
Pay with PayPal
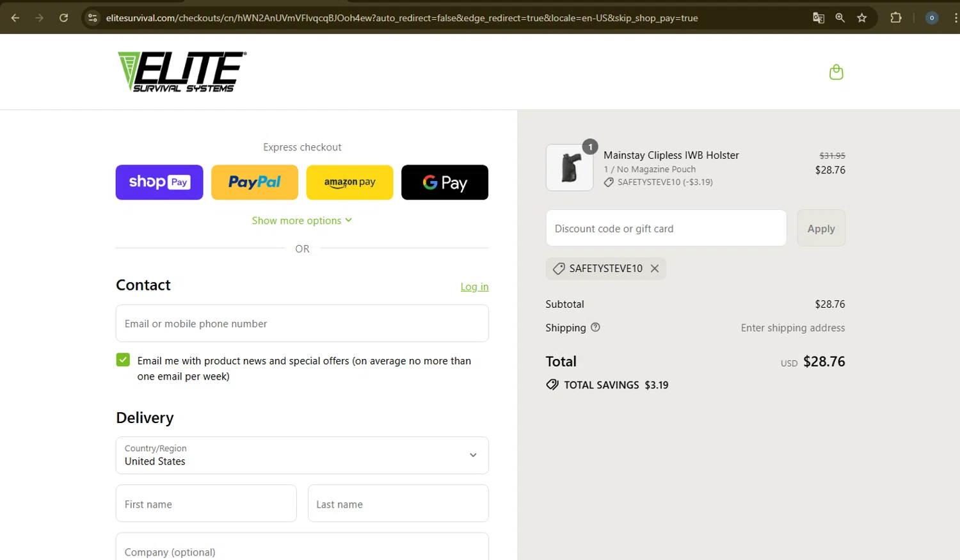pyautogui.click(x=255, y=182)
